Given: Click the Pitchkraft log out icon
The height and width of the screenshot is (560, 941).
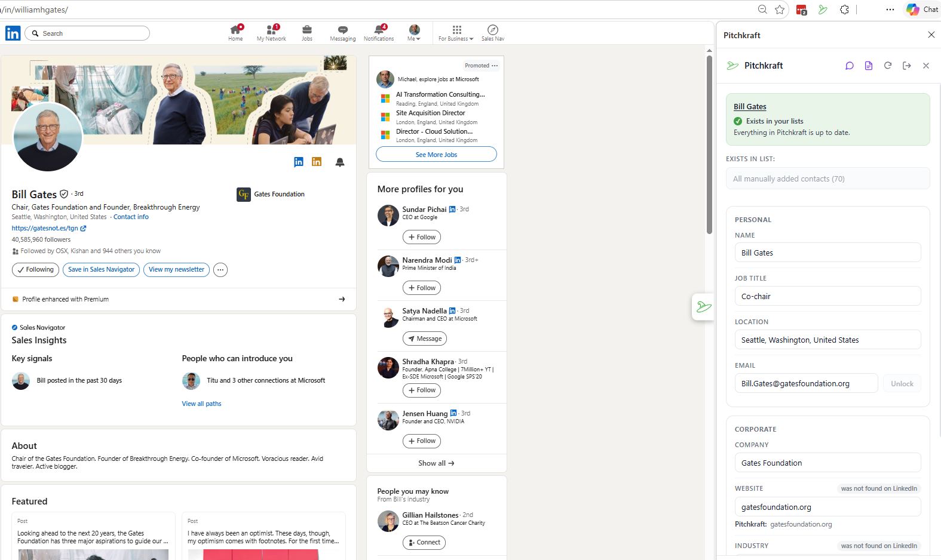Looking at the screenshot, I should click(907, 66).
